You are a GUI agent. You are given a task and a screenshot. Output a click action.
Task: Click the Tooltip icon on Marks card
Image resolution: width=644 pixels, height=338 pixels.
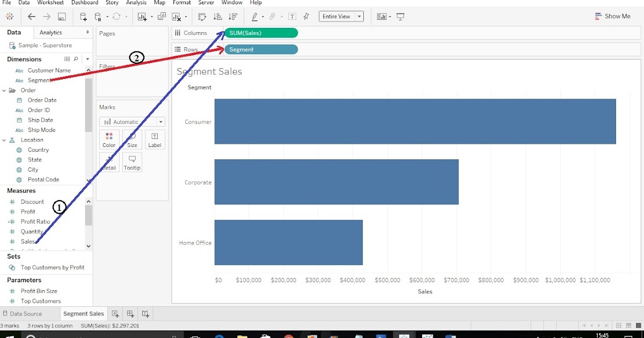coord(132,161)
